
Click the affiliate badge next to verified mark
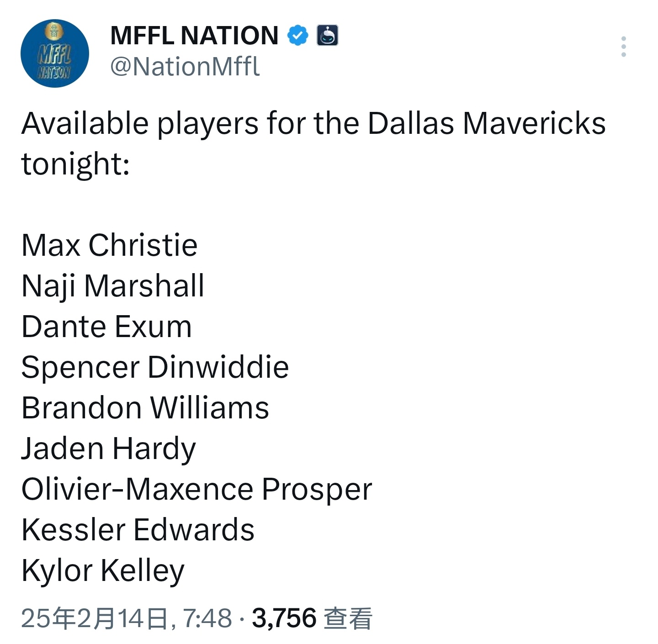(327, 36)
